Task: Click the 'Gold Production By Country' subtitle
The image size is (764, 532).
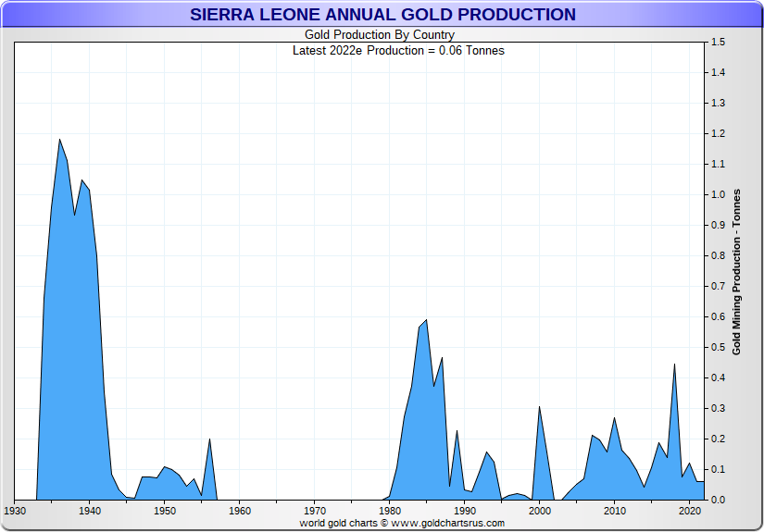Action: pyautogui.click(x=380, y=35)
